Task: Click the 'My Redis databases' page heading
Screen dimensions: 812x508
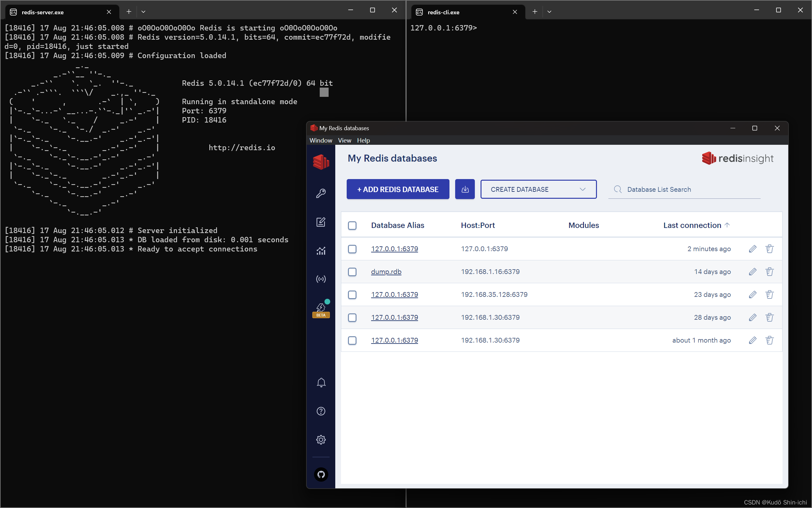Action: click(392, 158)
